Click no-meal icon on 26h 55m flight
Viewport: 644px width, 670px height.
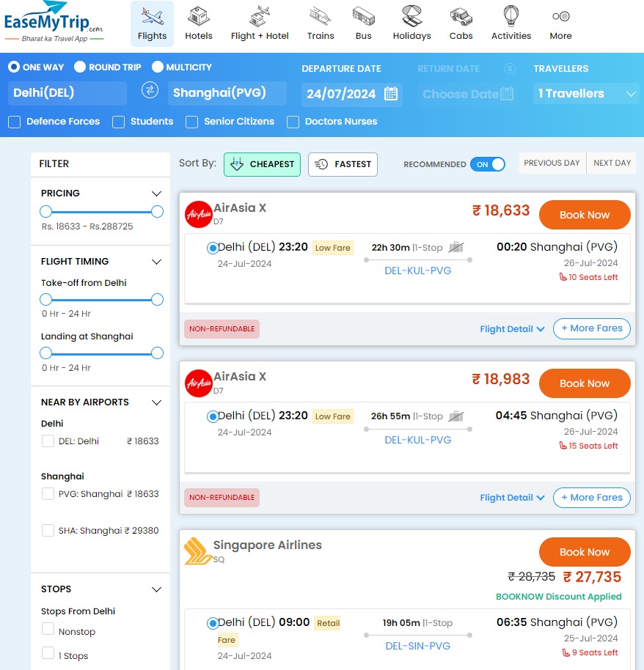(x=455, y=416)
